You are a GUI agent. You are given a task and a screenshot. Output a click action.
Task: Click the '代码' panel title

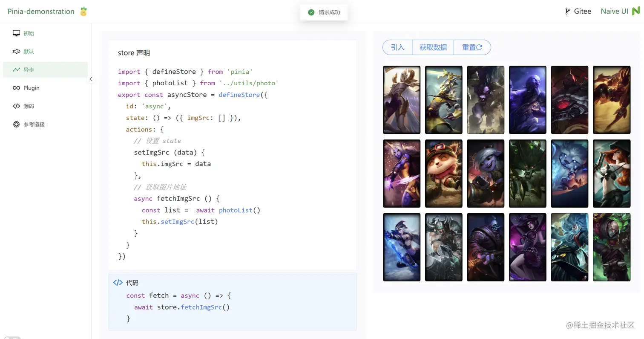coord(132,283)
